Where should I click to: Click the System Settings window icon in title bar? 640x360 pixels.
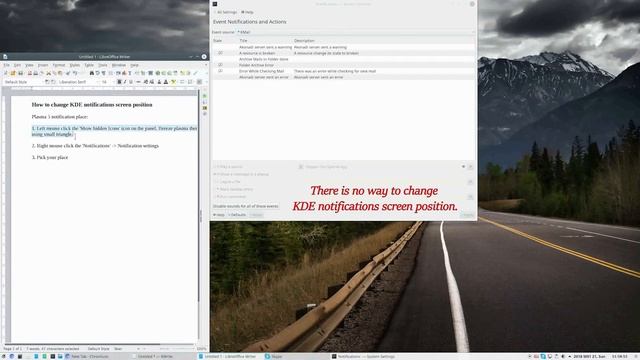[x=215, y=4]
